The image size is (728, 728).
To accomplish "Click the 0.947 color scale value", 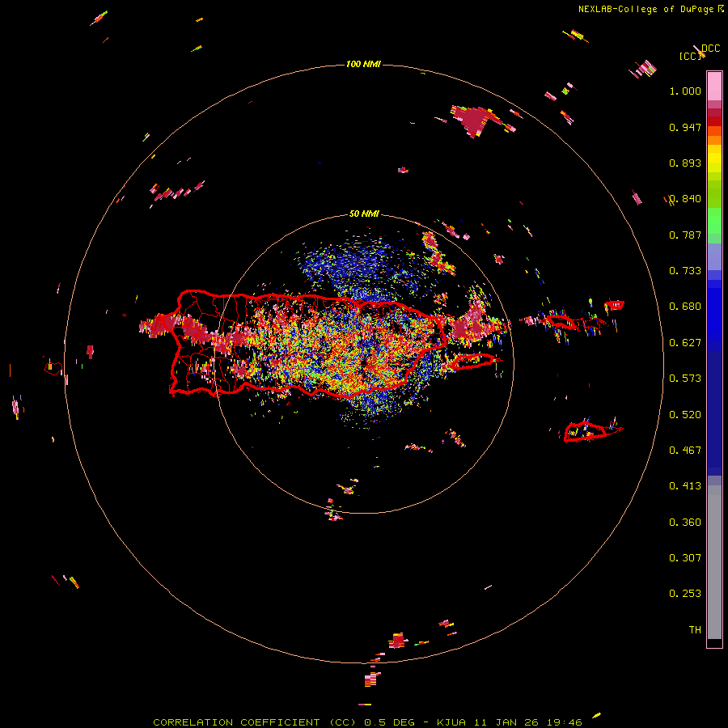I will 685,127.
